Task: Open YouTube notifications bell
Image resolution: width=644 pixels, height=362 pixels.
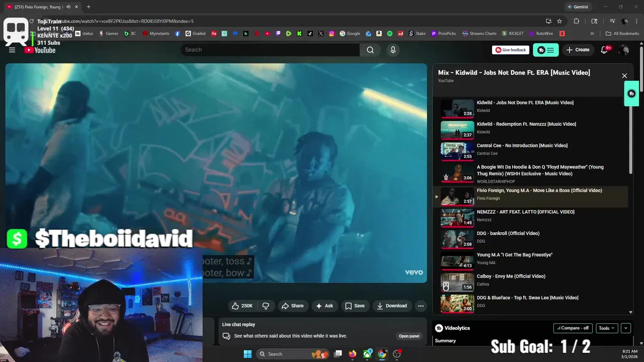Action: [x=605, y=50]
